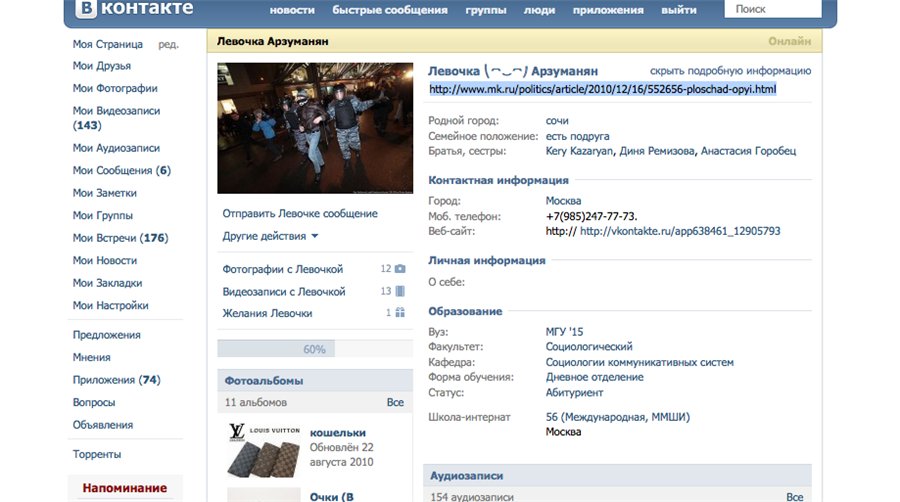Open the film icon beside Видеозаписи с Левочкой
Viewport: 900px width, 502px height.
[400, 291]
